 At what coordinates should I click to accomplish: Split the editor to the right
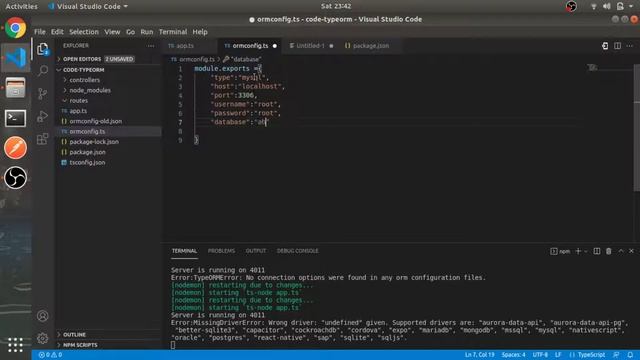(x=618, y=46)
